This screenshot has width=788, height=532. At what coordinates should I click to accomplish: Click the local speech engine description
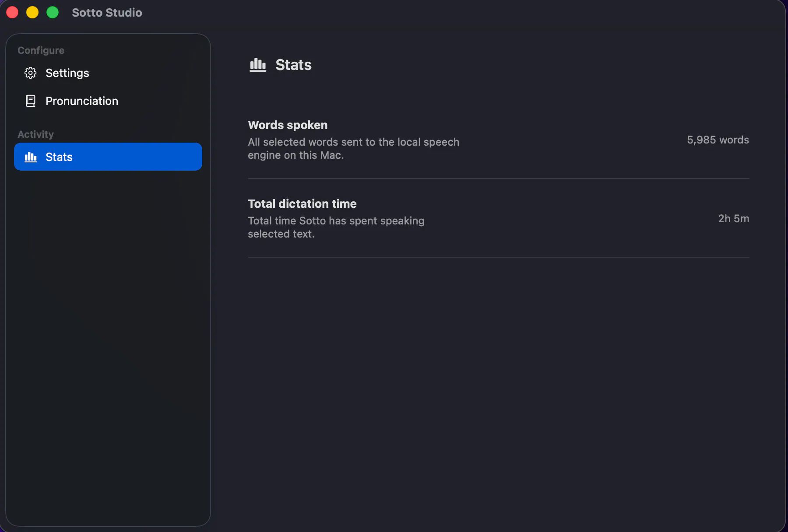coord(353,149)
